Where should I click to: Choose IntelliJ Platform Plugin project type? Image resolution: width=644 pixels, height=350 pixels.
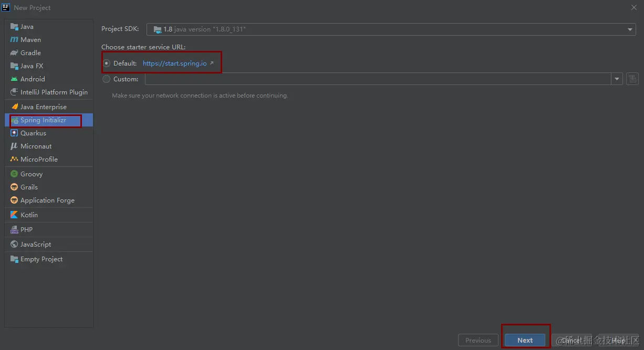pyautogui.click(x=49, y=92)
